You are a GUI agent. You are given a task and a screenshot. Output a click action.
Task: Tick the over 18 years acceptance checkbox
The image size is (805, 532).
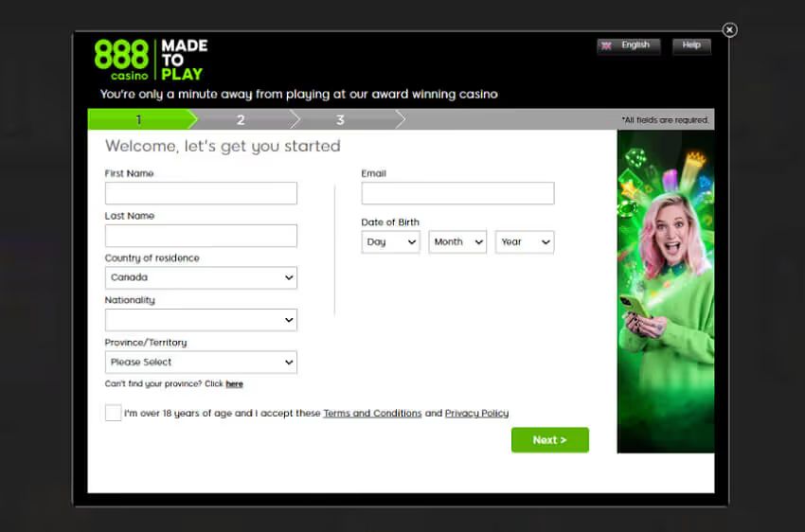coord(114,413)
